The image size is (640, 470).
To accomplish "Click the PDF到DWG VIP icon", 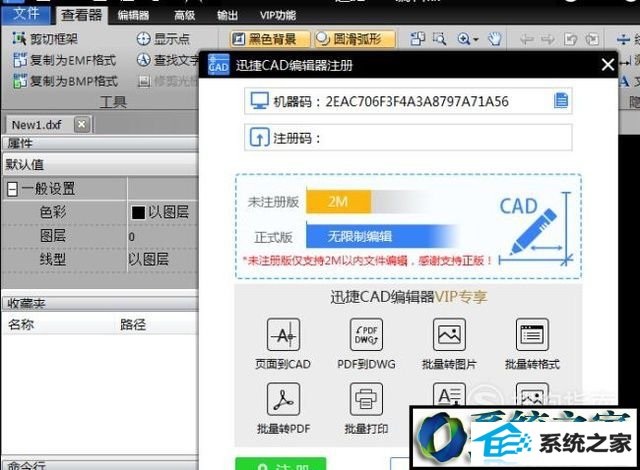I will pyautogui.click(x=366, y=335).
